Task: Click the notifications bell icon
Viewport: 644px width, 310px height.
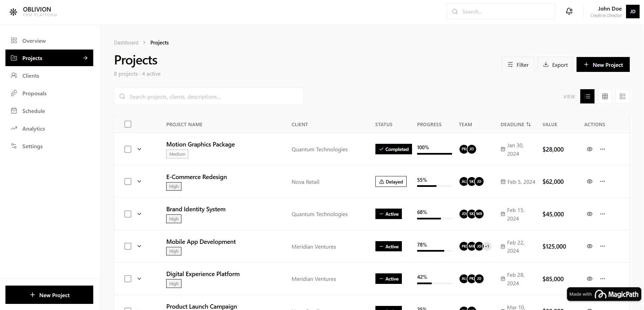Action: [569, 11]
